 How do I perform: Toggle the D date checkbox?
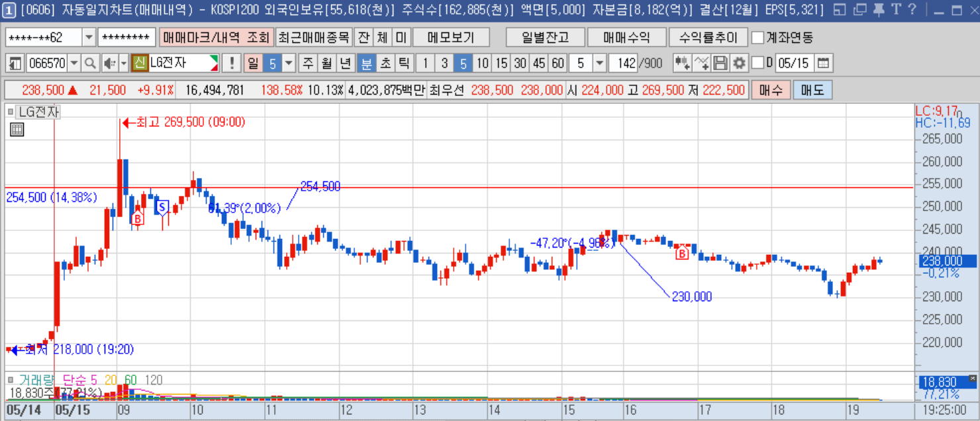[759, 64]
